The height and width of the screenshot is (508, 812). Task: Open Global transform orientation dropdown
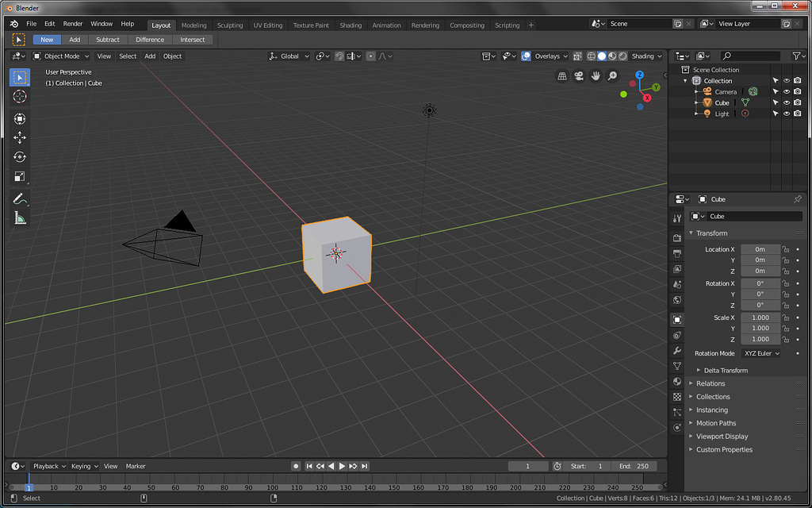pos(289,56)
